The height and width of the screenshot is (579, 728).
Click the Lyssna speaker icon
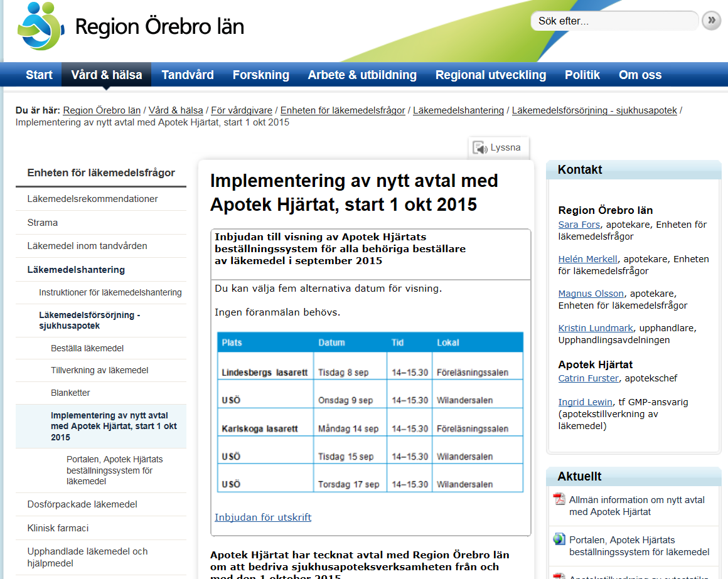[x=479, y=147]
